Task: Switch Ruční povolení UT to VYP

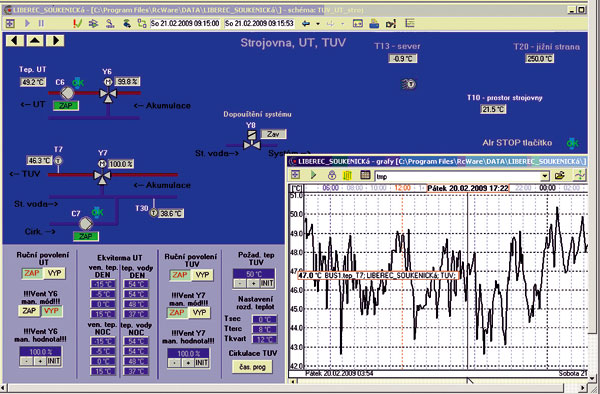Action: click(54, 273)
